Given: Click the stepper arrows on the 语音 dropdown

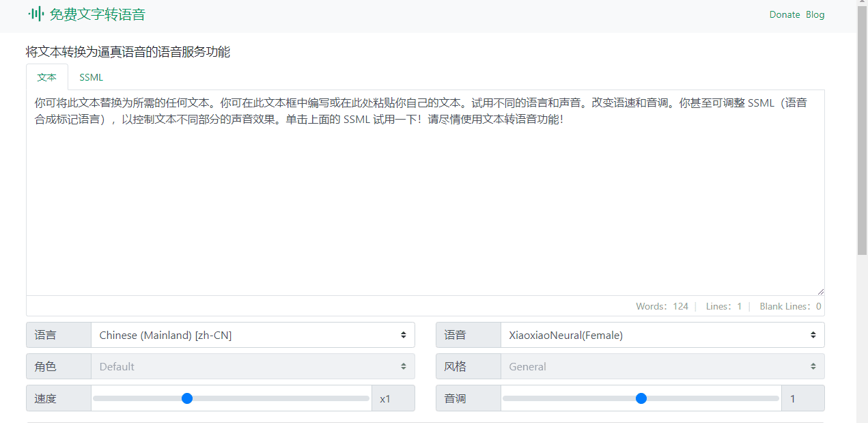Looking at the screenshot, I should click(813, 335).
